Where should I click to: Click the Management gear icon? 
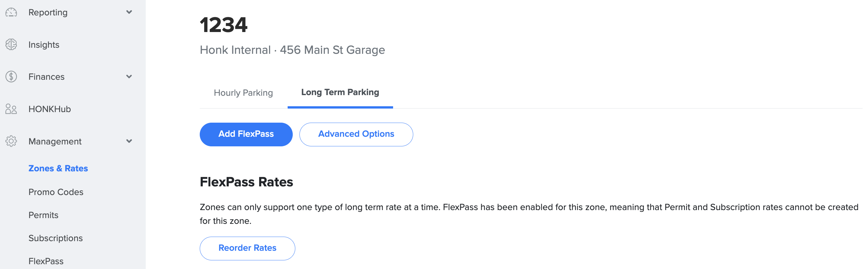click(x=11, y=141)
